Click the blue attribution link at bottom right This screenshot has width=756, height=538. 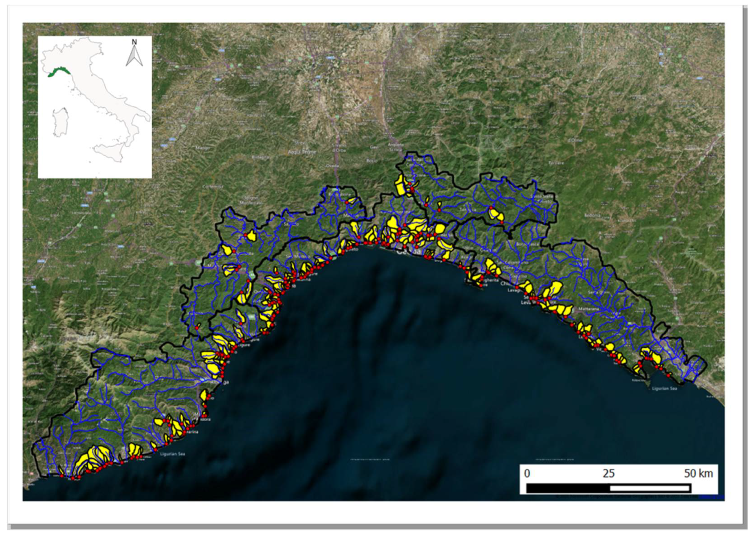click(711, 496)
